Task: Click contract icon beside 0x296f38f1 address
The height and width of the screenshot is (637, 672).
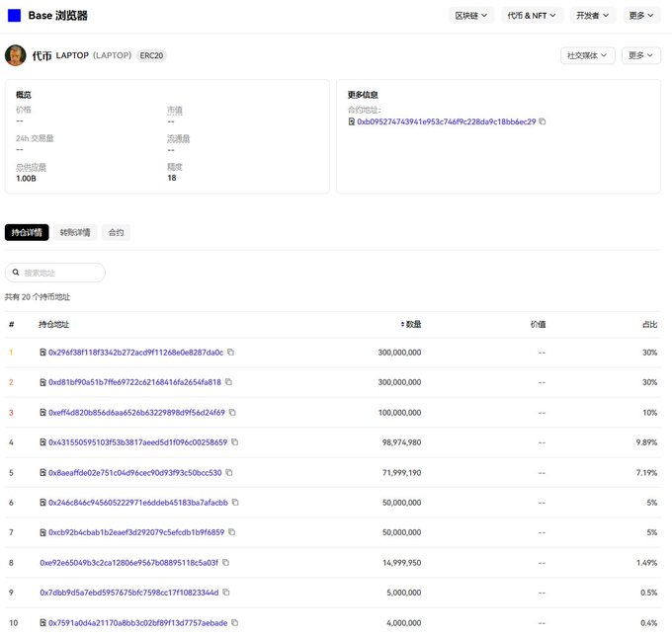Action: click(42, 353)
